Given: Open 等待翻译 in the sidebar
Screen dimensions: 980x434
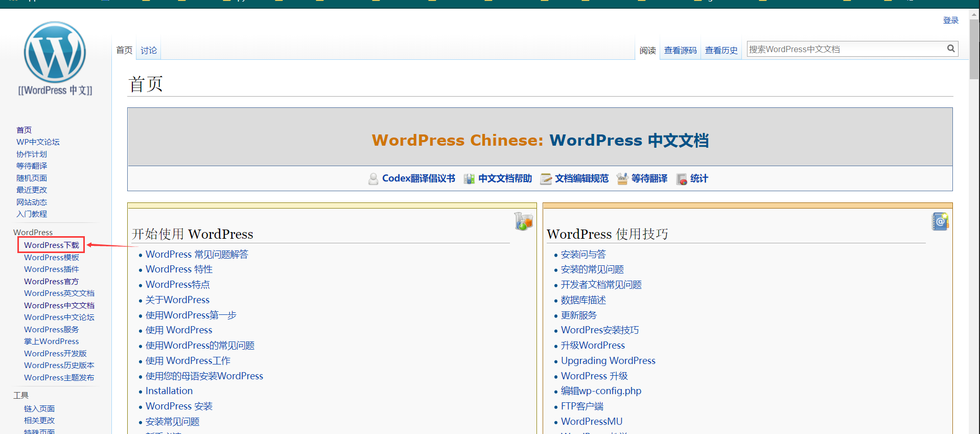Looking at the screenshot, I should click(x=32, y=166).
